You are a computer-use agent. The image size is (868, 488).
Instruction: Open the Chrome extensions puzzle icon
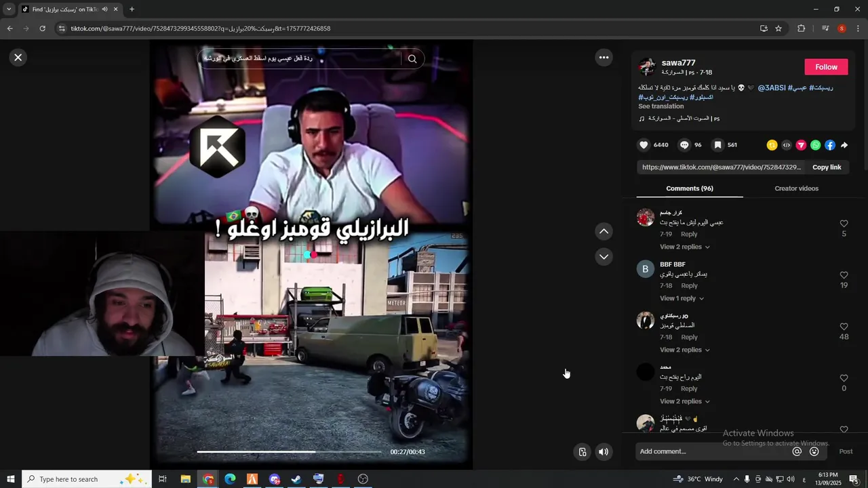click(802, 28)
